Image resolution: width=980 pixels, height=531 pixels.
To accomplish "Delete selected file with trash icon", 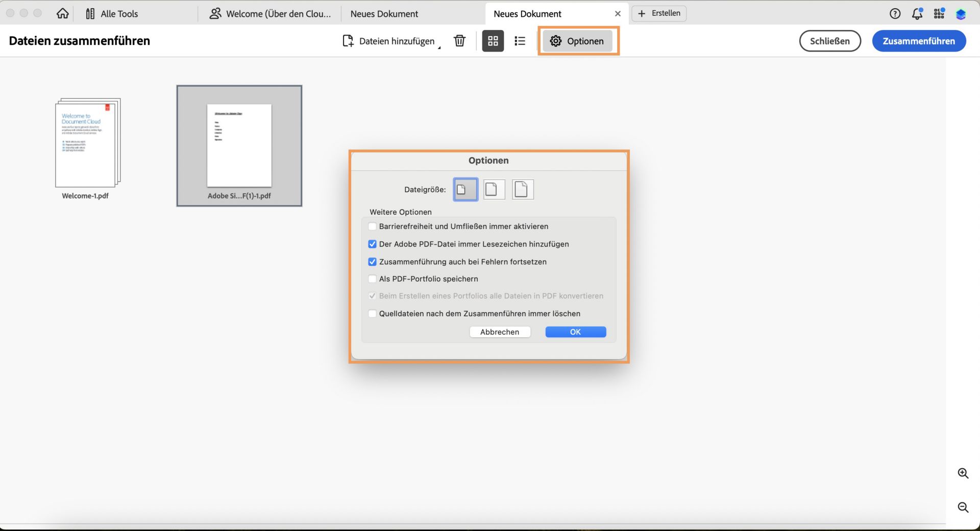I will point(459,41).
